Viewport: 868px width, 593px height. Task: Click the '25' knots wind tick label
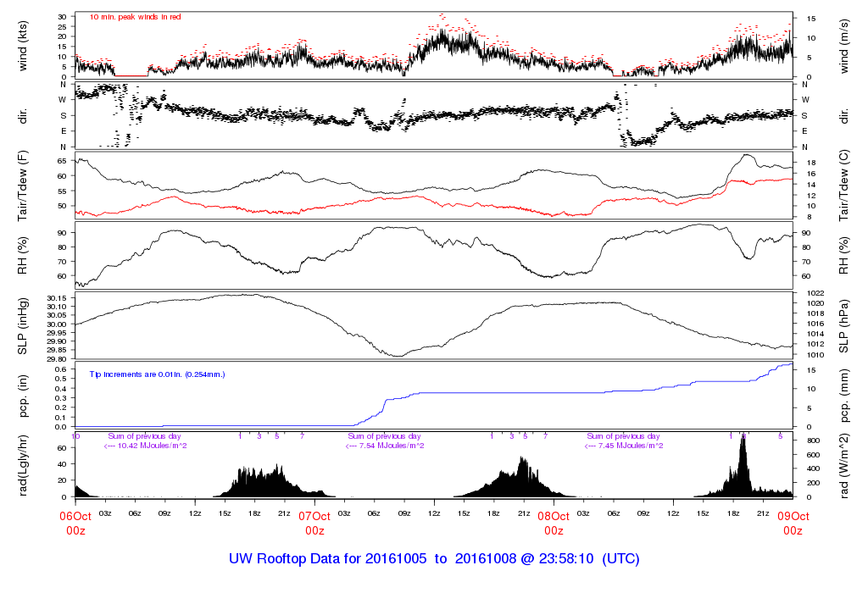tap(62, 26)
